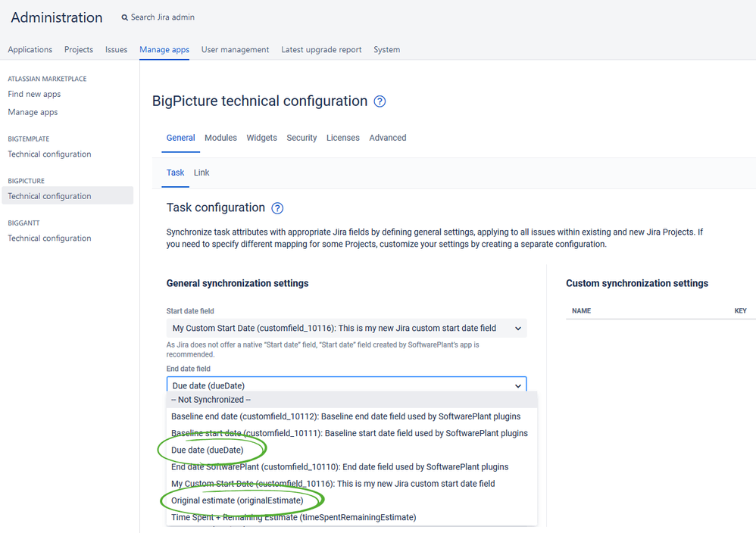This screenshot has width=756, height=533.
Task: Choose My Custom Start Date option in list
Action: pyautogui.click(x=351, y=483)
